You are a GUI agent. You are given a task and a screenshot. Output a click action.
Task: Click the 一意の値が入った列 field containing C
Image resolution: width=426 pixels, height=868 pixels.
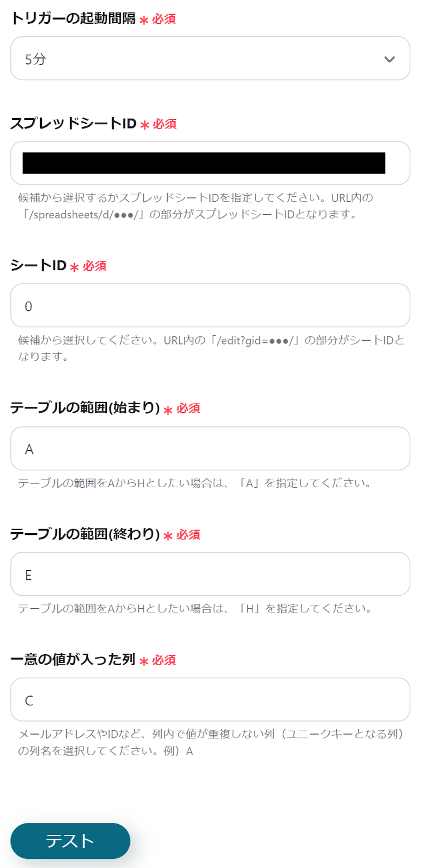(210, 699)
